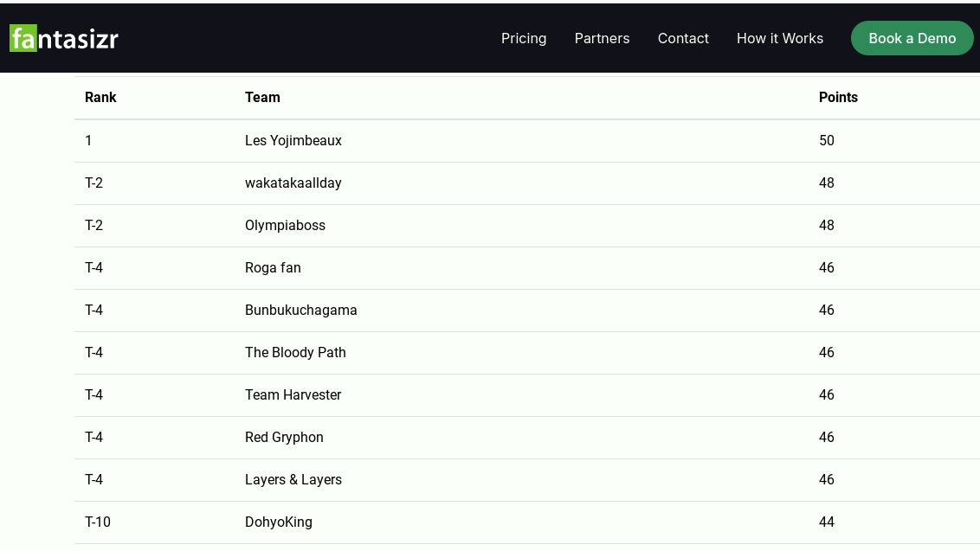Click T-2 rank beside wakatakaallday
Image resolution: width=980 pixels, height=551 pixels.
point(93,183)
